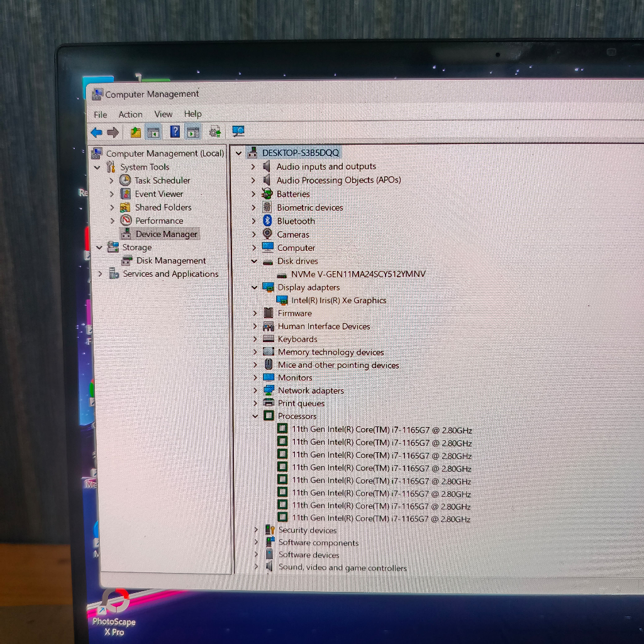Click the Firmware category chip icon
Screen dimensions: 644x644
268,313
